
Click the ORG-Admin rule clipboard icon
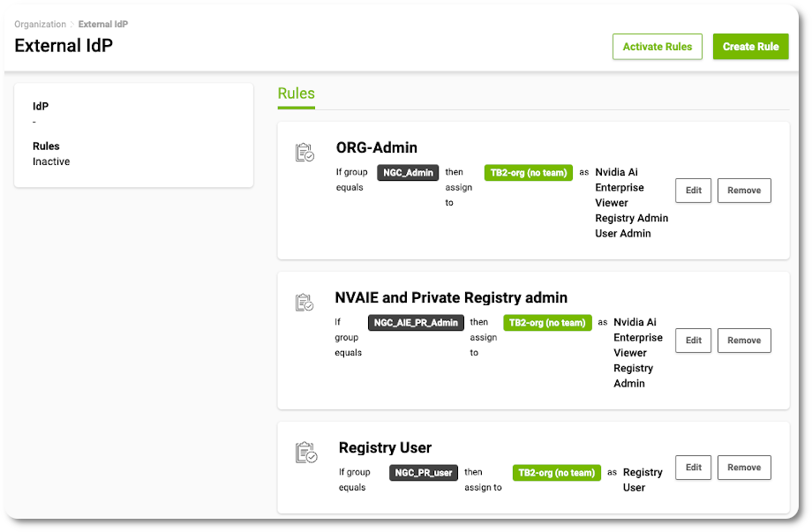[304, 153]
